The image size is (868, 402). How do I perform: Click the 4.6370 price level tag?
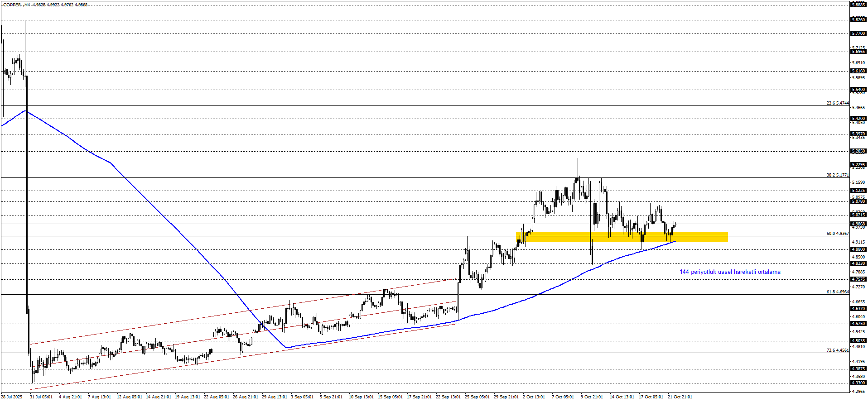(858, 309)
